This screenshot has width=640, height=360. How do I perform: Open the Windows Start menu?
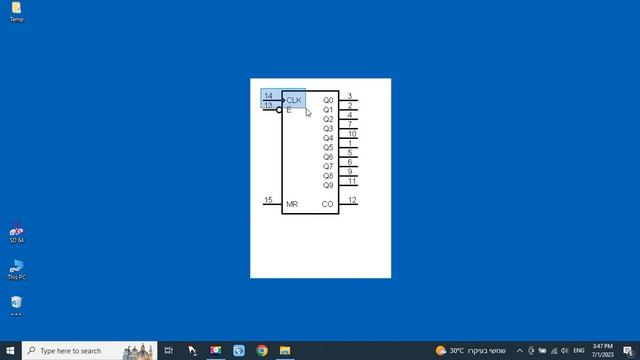coord(10,351)
